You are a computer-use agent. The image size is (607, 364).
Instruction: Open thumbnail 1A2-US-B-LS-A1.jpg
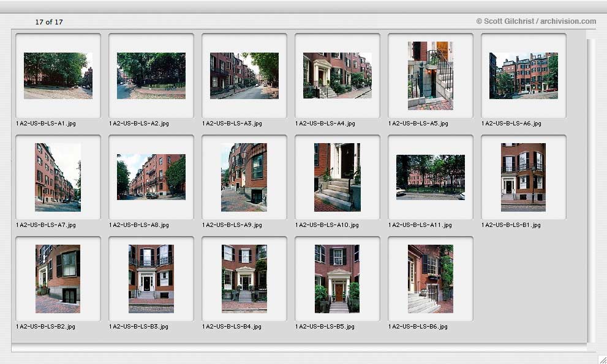tap(58, 76)
